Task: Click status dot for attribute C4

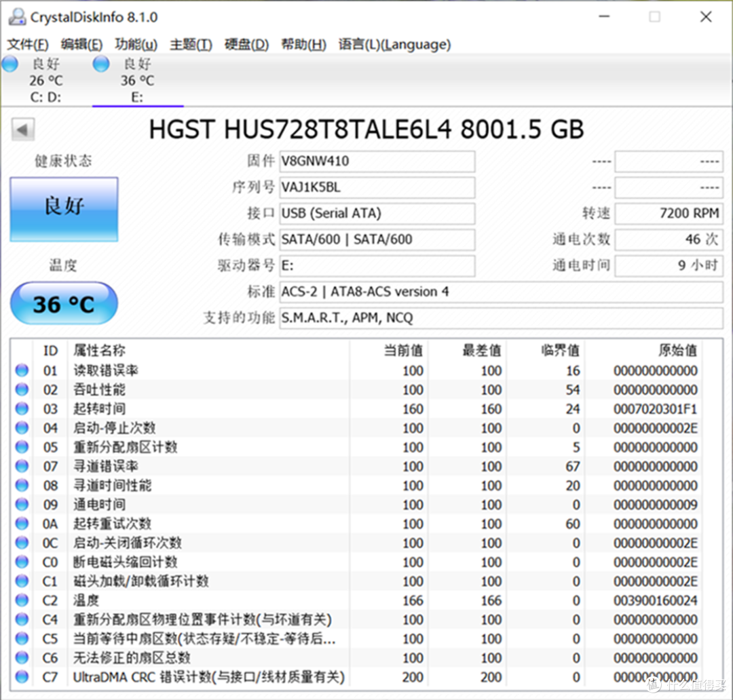Action: point(22,620)
